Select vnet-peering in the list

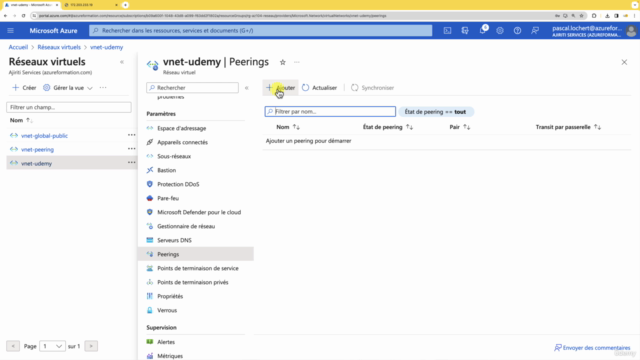[x=37, y=149]
